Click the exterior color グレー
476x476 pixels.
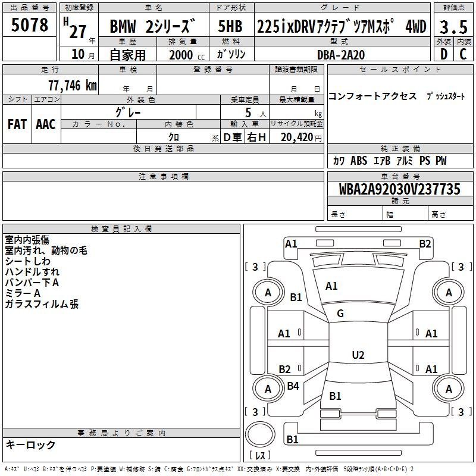pos(128,112)
